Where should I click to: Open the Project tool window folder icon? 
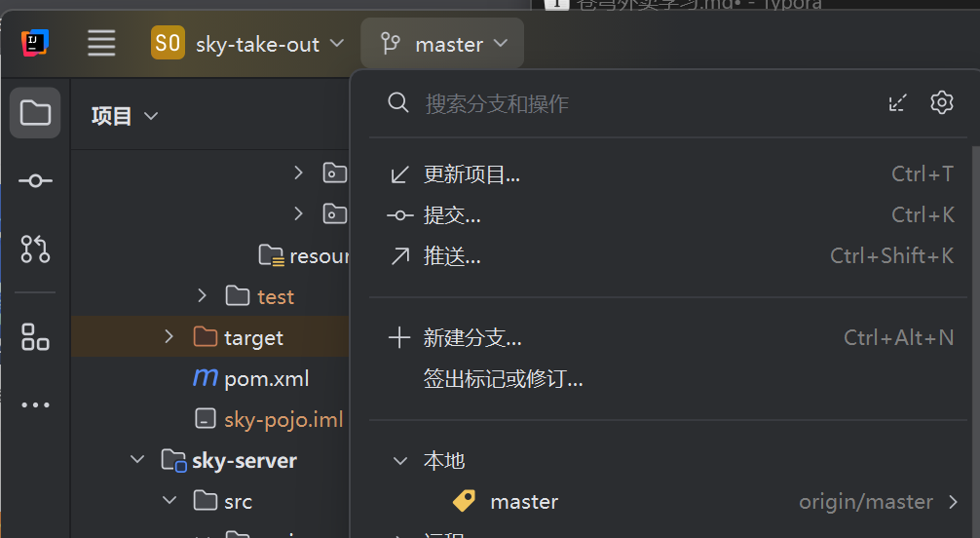click(35, 113)
